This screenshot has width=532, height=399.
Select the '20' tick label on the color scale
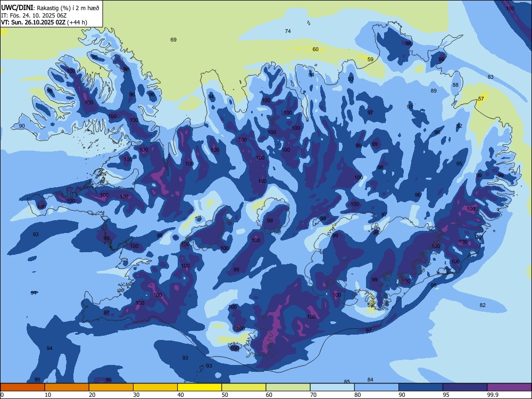pos(92,395)
